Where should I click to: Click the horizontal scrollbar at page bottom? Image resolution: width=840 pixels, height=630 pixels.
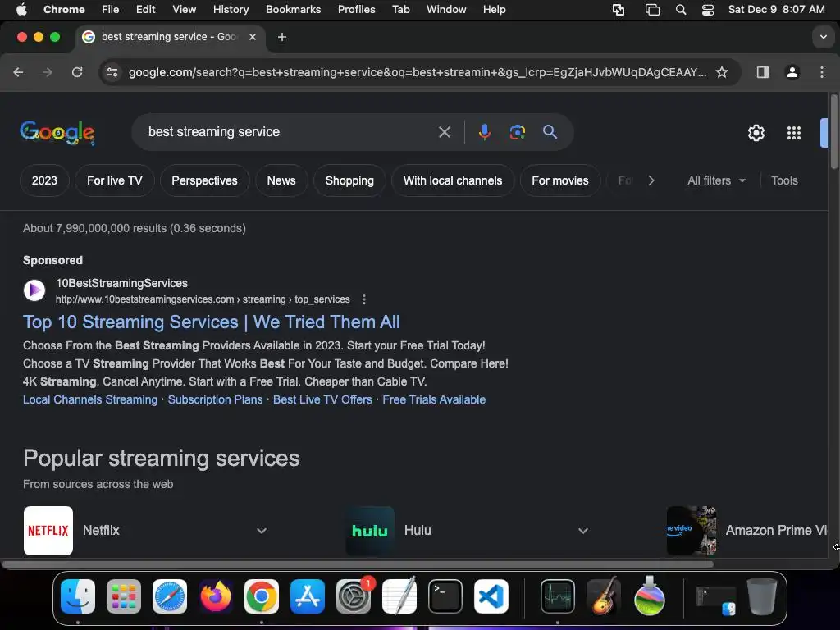(358, 564)
